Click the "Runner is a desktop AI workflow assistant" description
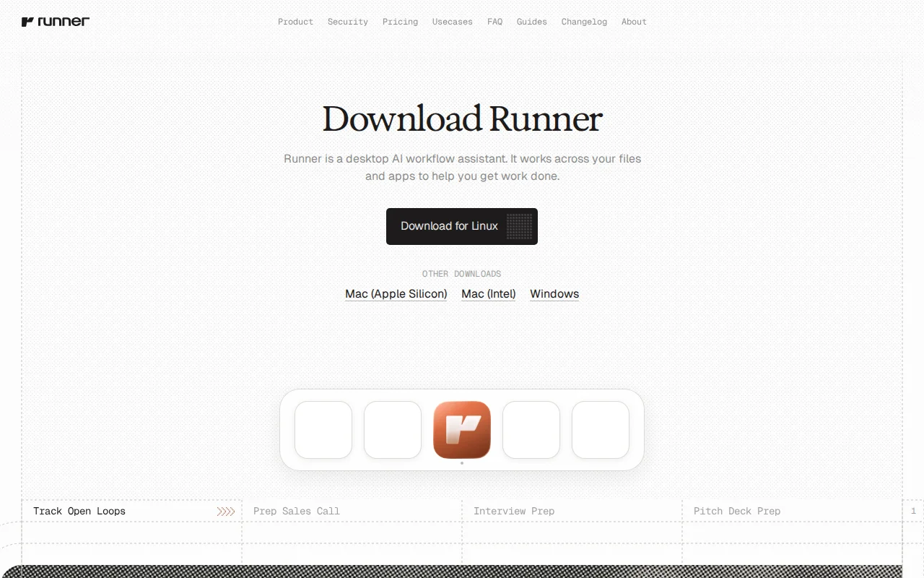Viewport: 924px width, 578px height. tap(462, 167)
